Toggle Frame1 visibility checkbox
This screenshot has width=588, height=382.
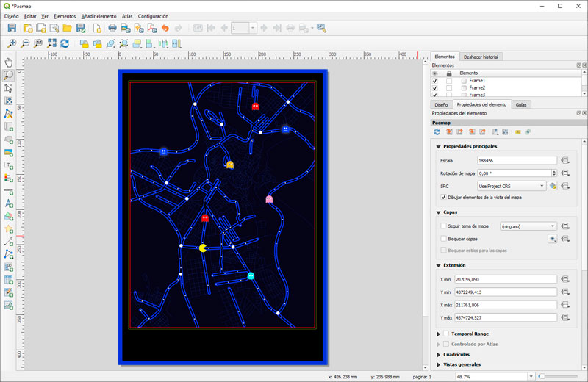(435, 81)
